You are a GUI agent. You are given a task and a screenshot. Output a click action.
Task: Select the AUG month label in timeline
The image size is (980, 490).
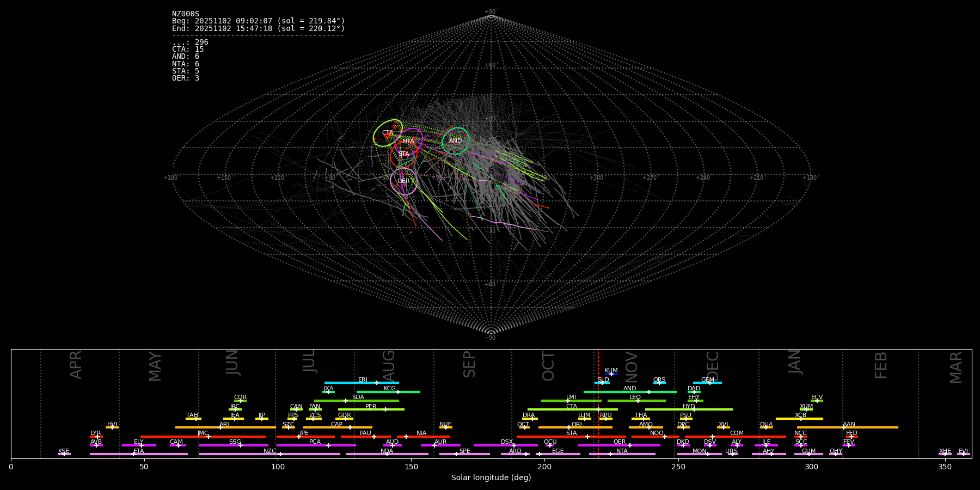[389, 366]
